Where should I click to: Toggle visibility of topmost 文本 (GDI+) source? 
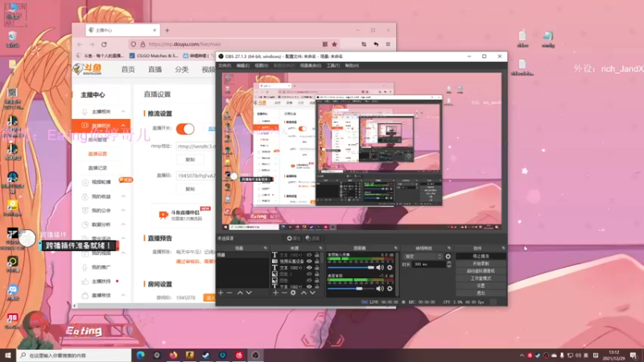309,255
